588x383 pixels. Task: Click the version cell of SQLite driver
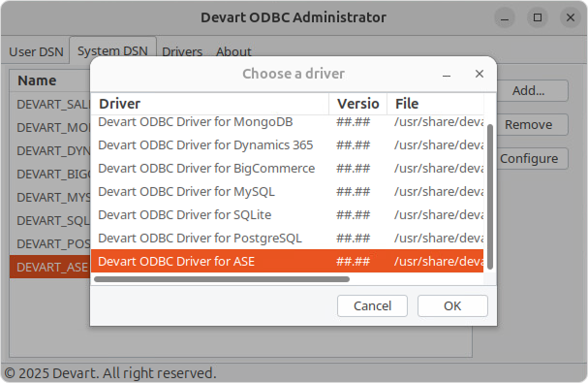353,215
